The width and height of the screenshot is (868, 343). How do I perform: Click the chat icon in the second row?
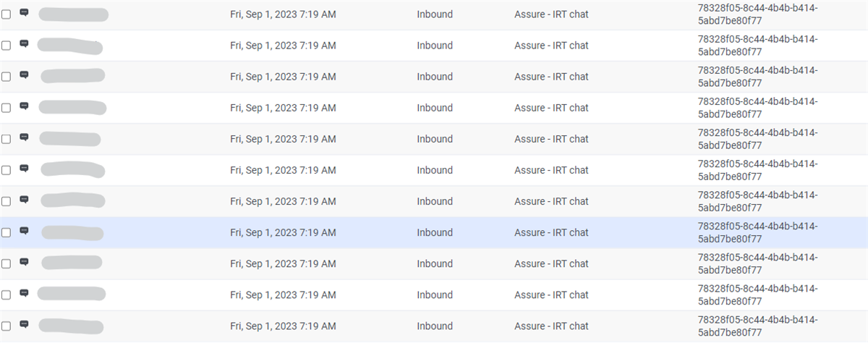(24, 43)
